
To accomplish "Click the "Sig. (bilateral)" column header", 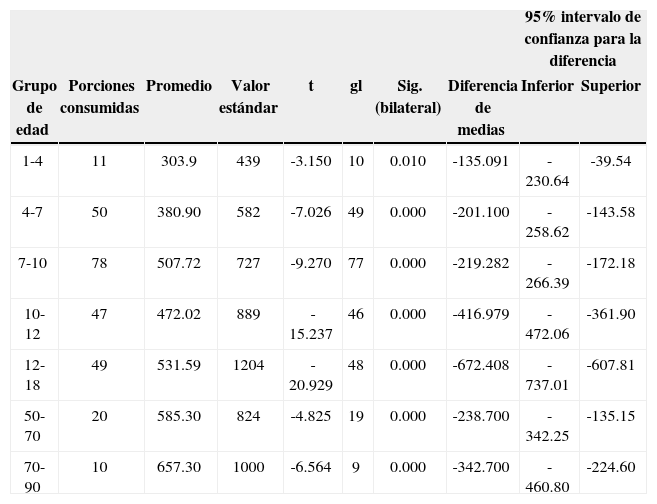I will click(x=408, y=97).
